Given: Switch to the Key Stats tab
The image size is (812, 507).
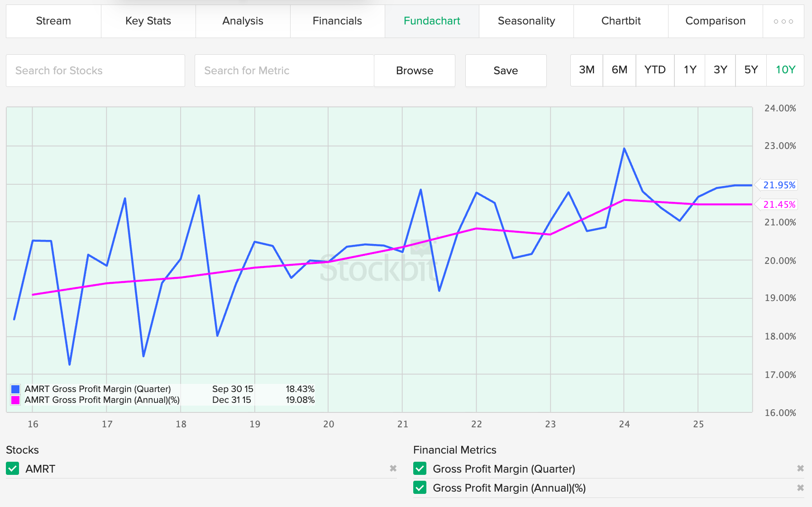Looking at the screenshot, I should coord(148,21).
